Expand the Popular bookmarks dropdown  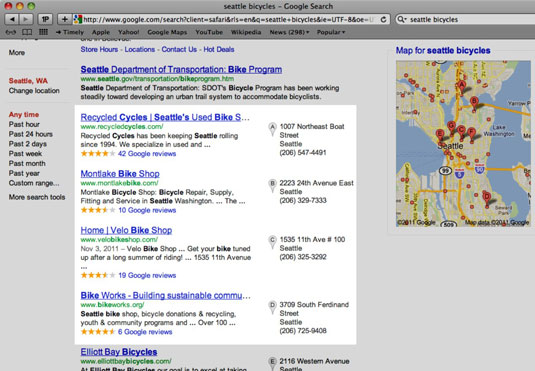(x=331, y=32)
